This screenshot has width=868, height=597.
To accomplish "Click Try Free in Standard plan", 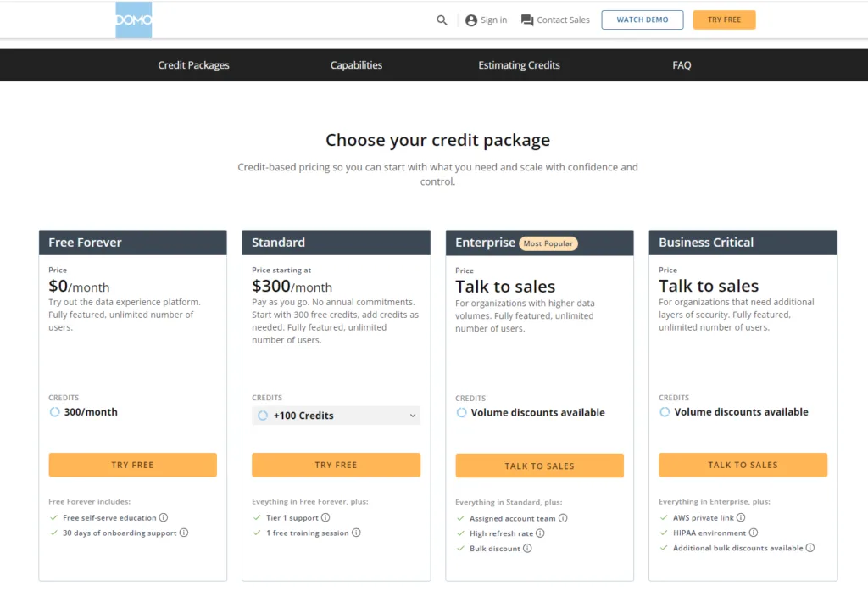I will [336, 465].
